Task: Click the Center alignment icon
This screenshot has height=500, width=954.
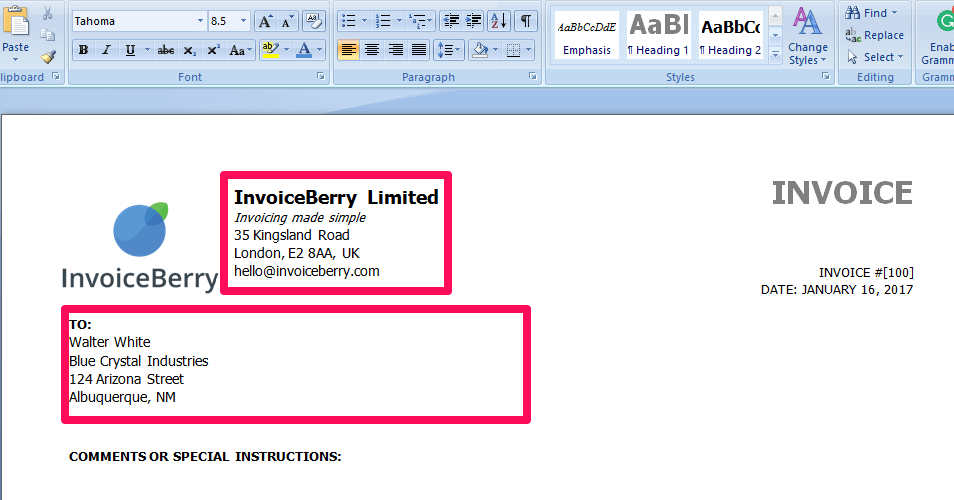Action: [x=372, y=50]
